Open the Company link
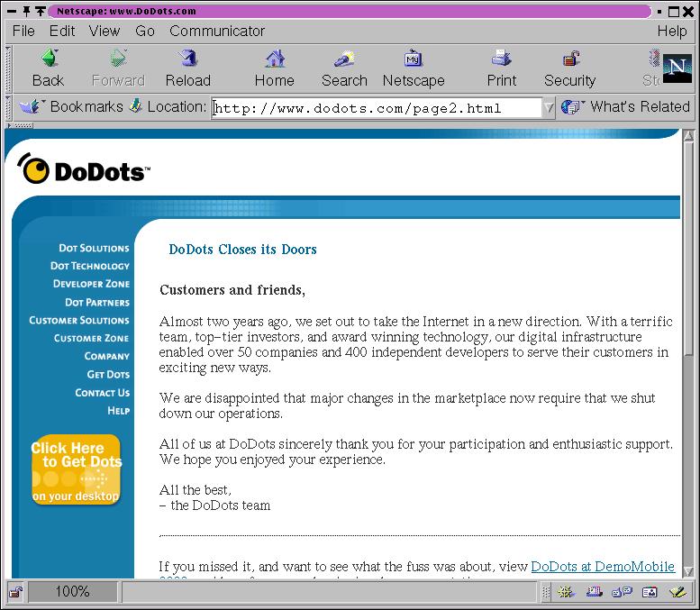700x610 pixels. pos(106,356)
